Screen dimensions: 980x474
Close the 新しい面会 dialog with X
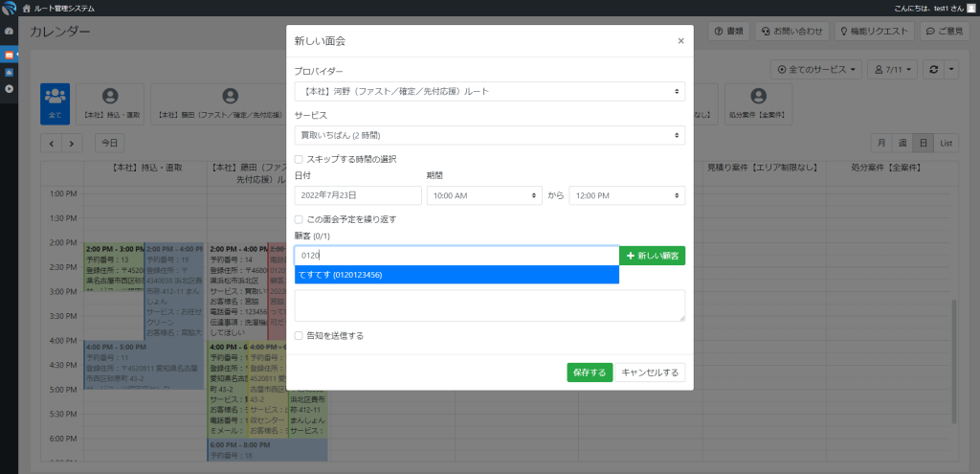pyautogui.click(x=680, y=41)
